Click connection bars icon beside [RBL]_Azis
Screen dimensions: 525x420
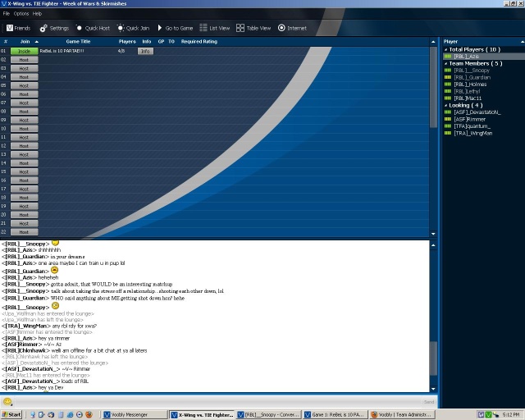(448, 57)
